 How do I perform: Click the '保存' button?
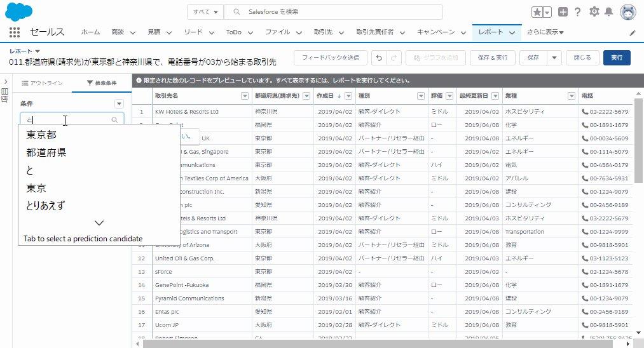point(533,58)
